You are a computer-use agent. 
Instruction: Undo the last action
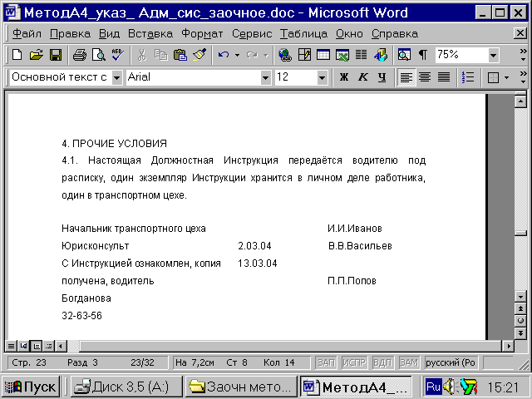coord(224,55)
